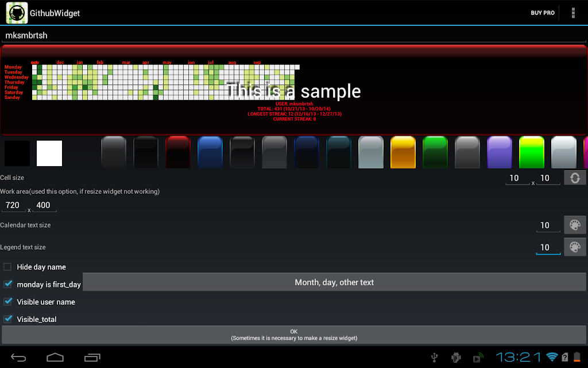Image resolution: width=588 pixels, height=368 pixels.
Task: Choose the solid black background swatch
Action: click(x=17, y=153)
